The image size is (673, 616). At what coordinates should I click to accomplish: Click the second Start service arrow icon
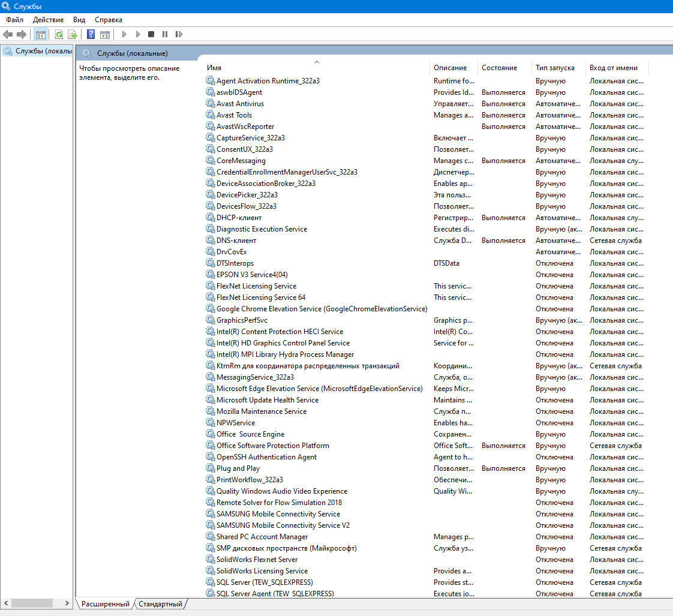tap(138, 34)
